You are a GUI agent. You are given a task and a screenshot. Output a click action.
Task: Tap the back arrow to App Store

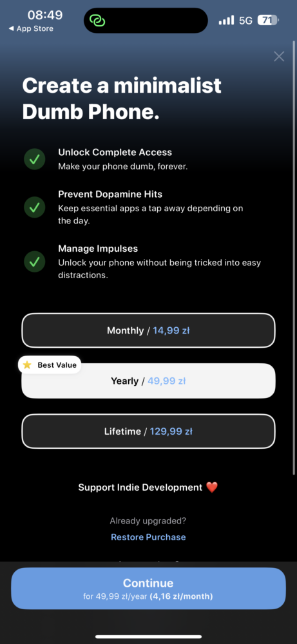pos(12,29)
